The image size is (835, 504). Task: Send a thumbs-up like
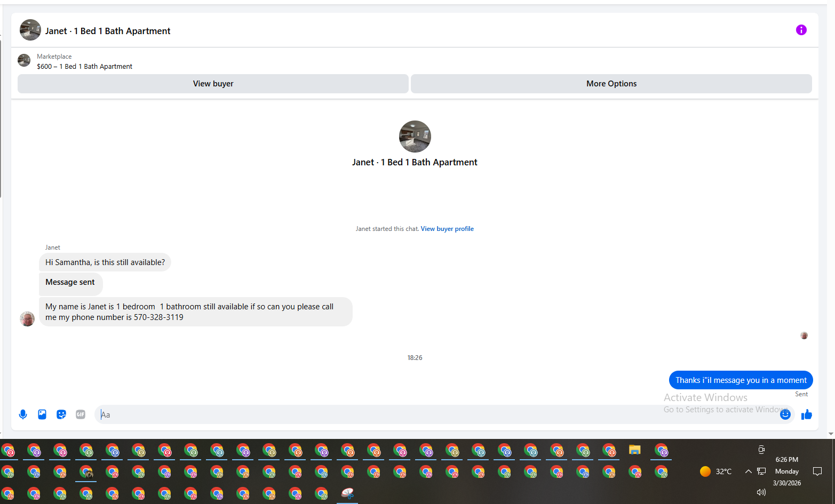807,414
